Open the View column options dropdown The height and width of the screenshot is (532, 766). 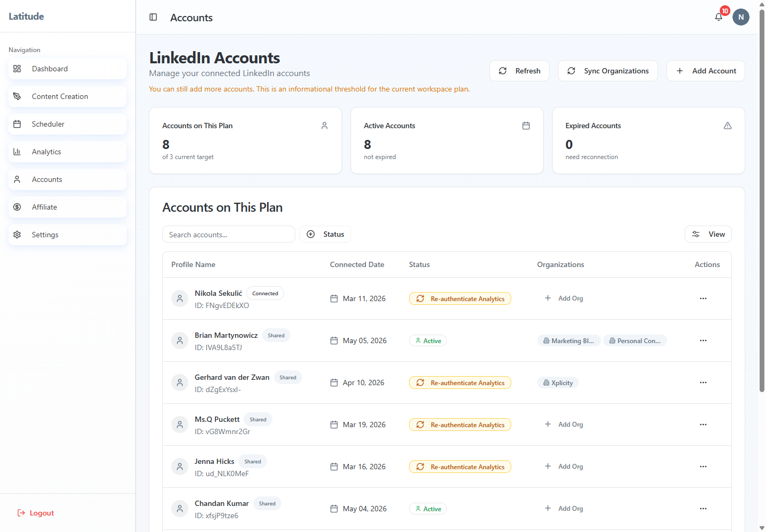[708, 234]
